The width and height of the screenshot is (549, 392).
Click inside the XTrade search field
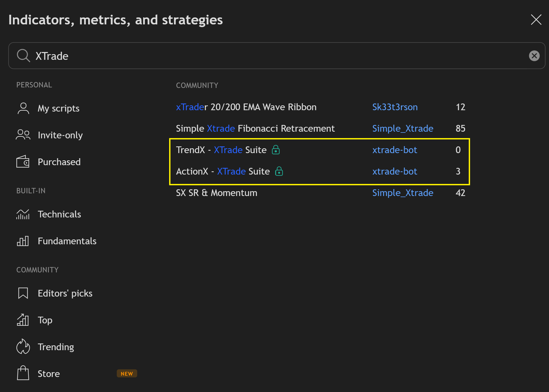click(x=268, y=56)
